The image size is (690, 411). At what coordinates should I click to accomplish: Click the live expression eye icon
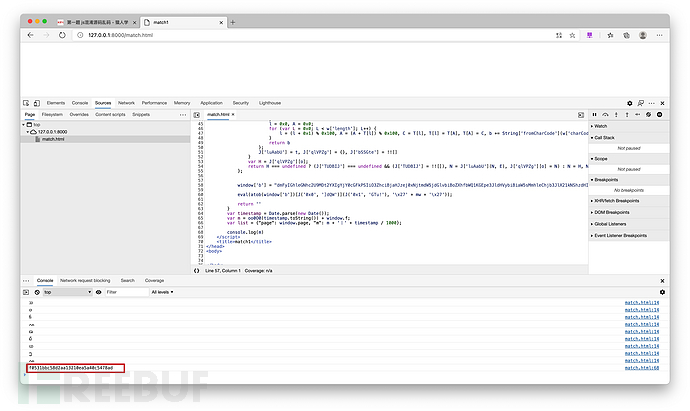click(x=97, y=292)
